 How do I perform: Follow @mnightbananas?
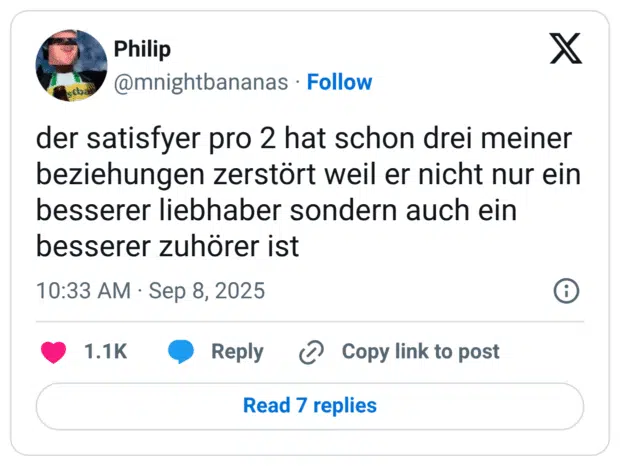click(339, 82)
